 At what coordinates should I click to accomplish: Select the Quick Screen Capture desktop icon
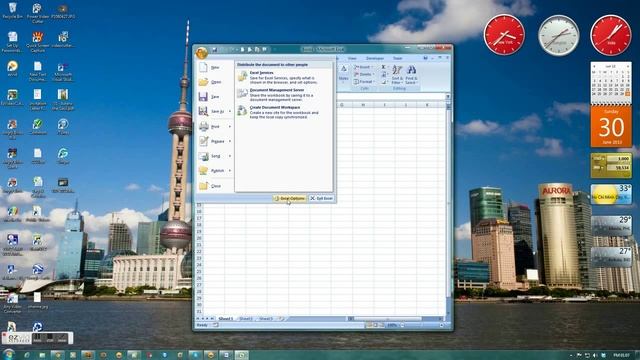click(38, 42)
